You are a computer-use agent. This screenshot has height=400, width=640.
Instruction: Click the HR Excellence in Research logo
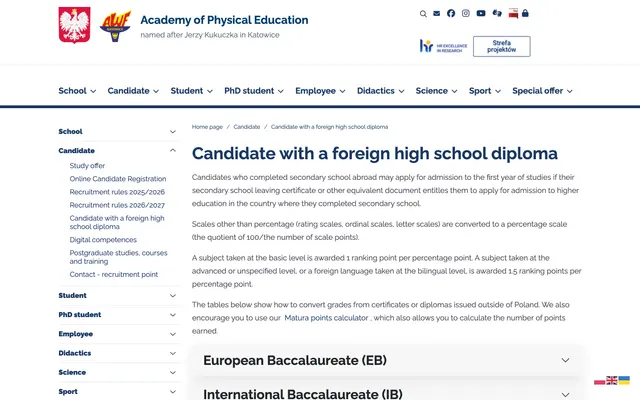click(x=444, y=46)
